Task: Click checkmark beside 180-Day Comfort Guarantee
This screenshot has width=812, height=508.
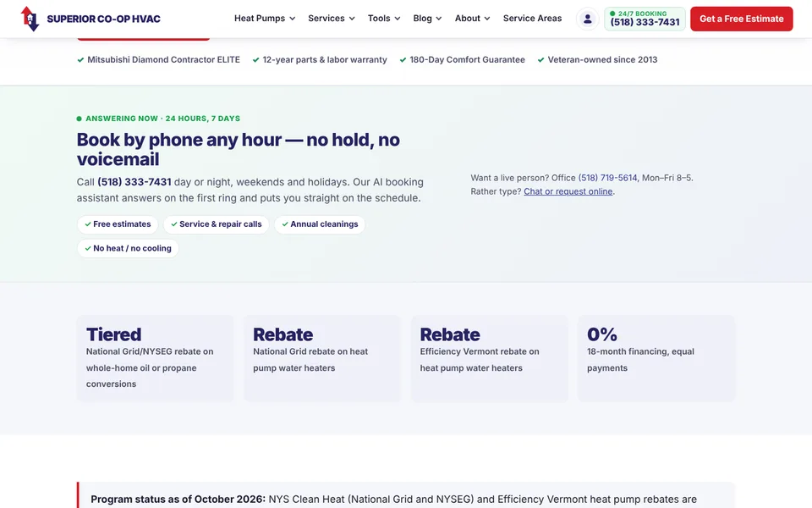Action: coord(403,59)
